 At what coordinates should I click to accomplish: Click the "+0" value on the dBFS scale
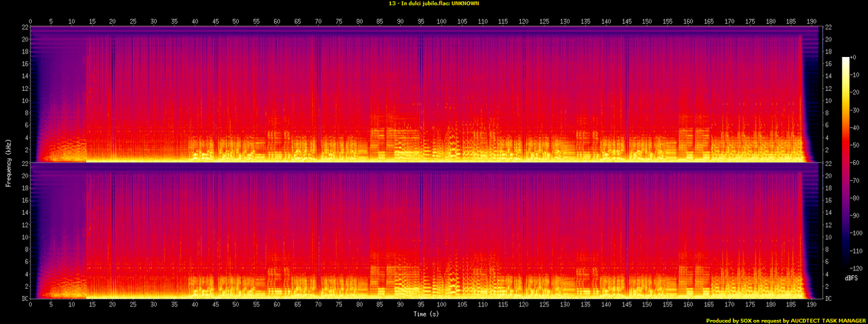point(854,58)
